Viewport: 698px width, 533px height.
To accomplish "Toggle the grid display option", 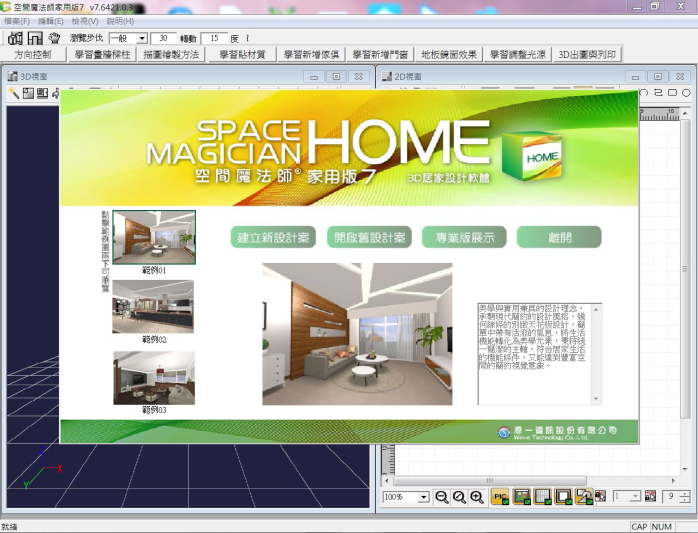I will [543, 496].
